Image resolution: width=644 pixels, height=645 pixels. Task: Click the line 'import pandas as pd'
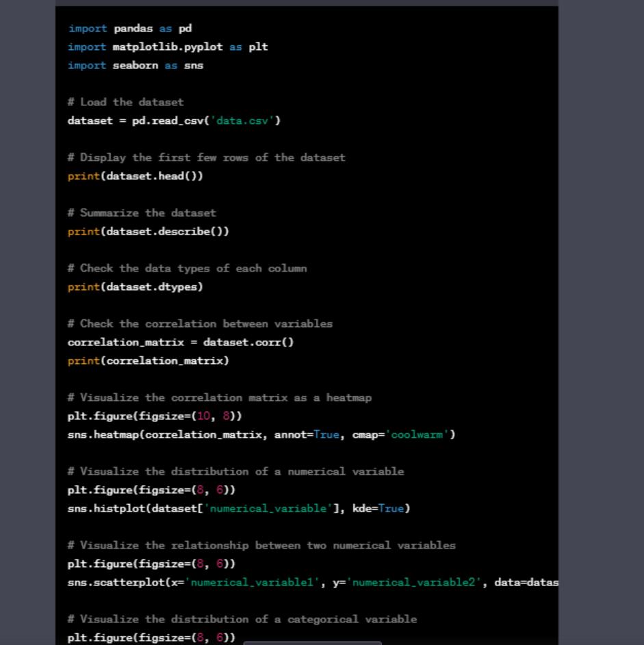[129, 28]
